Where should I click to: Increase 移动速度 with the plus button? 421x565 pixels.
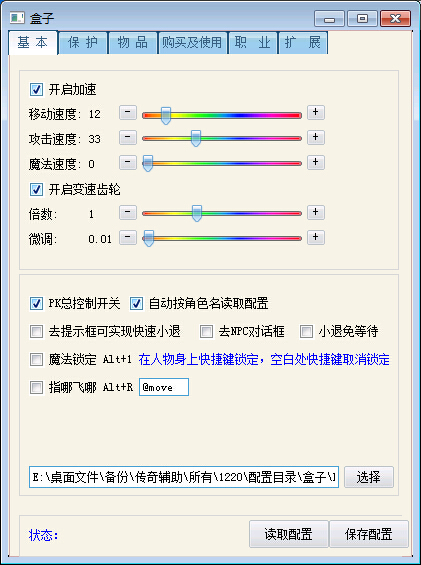pyautogui.click(x=316, y=112)
